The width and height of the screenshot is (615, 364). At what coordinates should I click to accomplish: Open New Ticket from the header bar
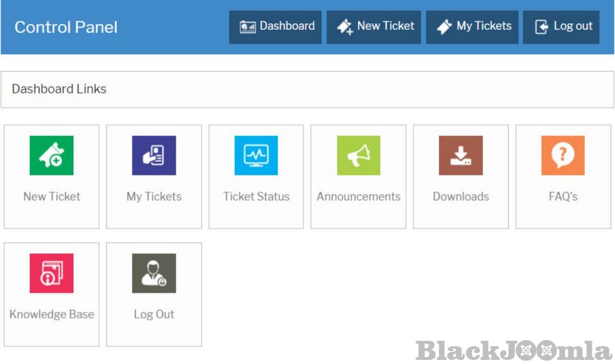pyautogui.click(x=374, y=27)
